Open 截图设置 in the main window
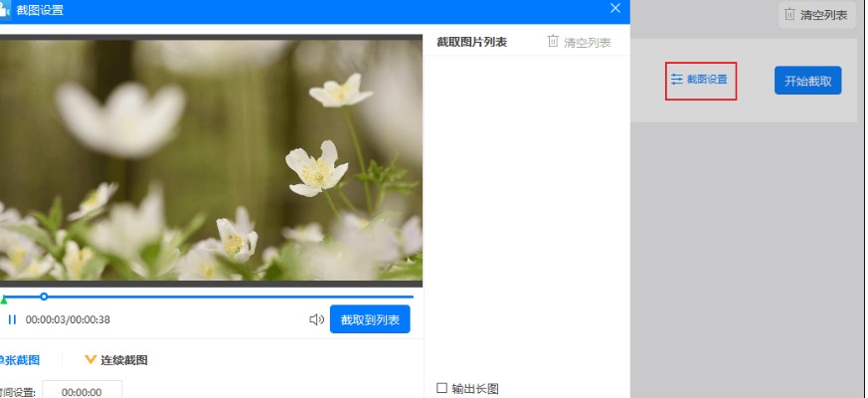 point(701,81)
